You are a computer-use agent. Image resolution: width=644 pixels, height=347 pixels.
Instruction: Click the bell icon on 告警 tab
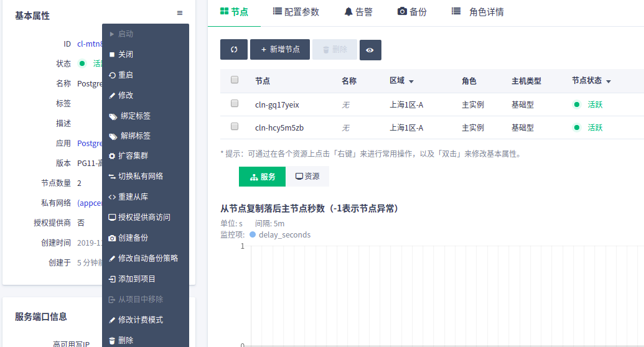pos(348,12)
